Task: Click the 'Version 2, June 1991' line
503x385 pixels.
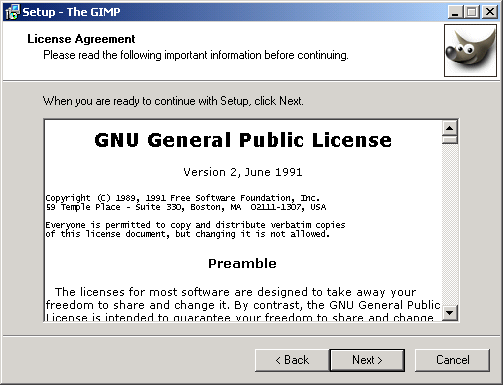Action: (x=243, y=172)
